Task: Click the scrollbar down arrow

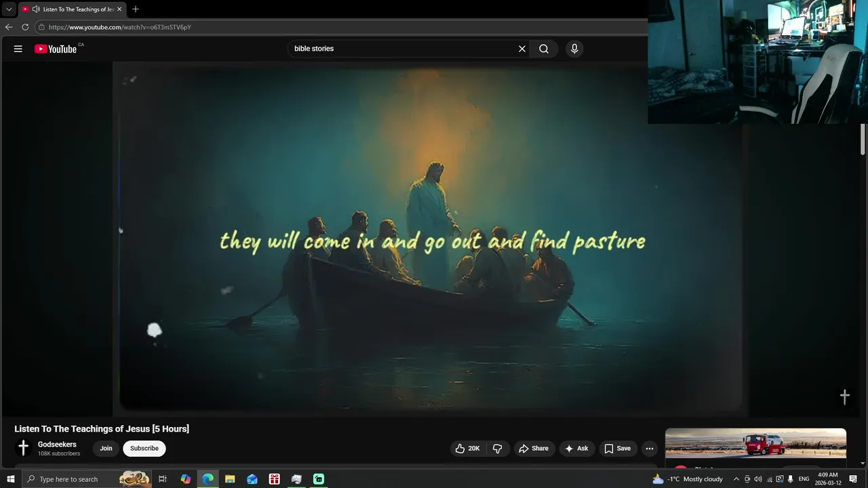Action: click(863, 464)
